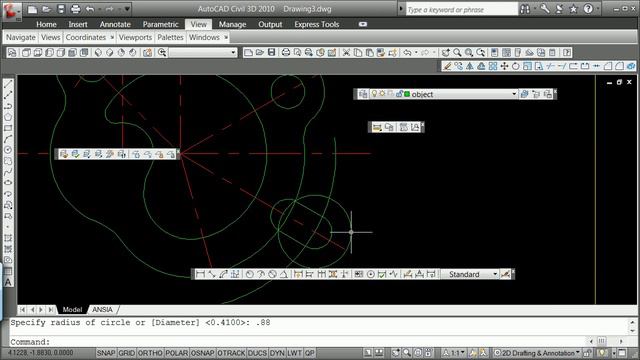Click the Views panel button

coord(51,38)
